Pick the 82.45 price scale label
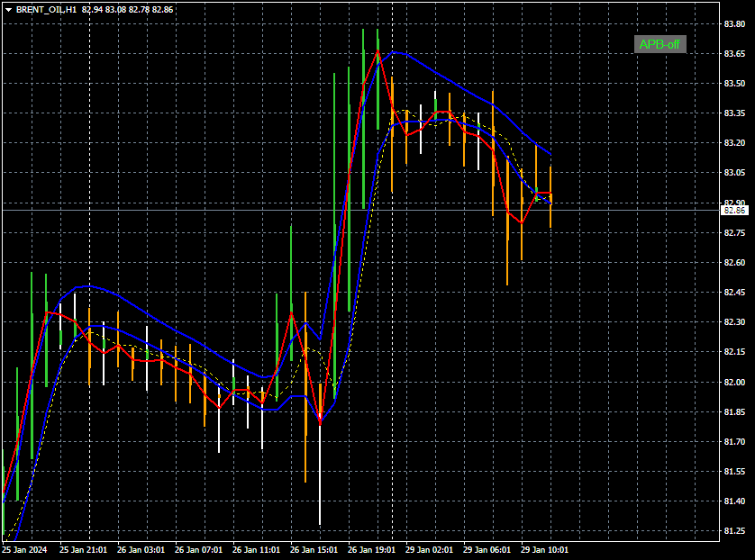Viewport: 755px width, 560px height. [x=735, y=293]
